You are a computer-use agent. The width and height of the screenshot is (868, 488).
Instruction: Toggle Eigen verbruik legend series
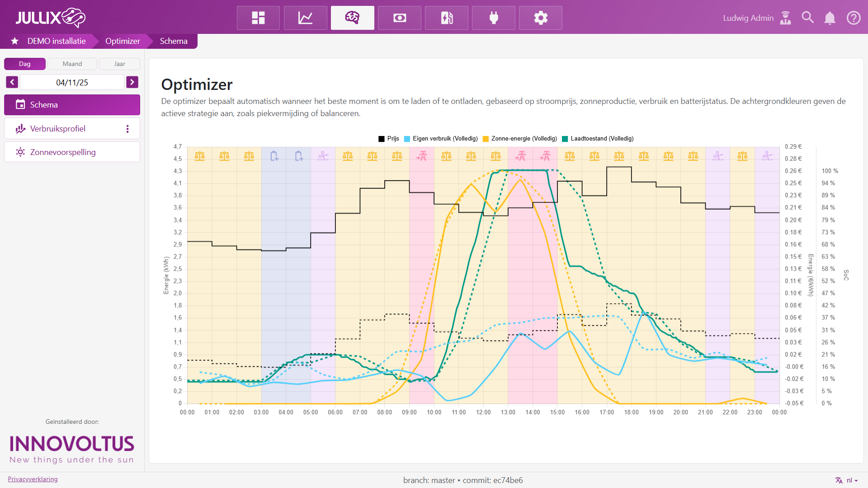441,139
